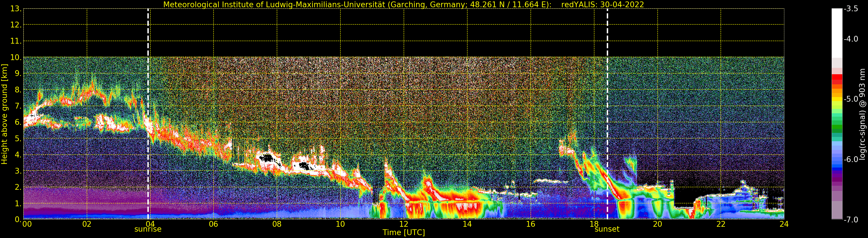Click the time axis tick '22'
The height and width of the screenshot is (238, 868).
(x=721, y=224)
